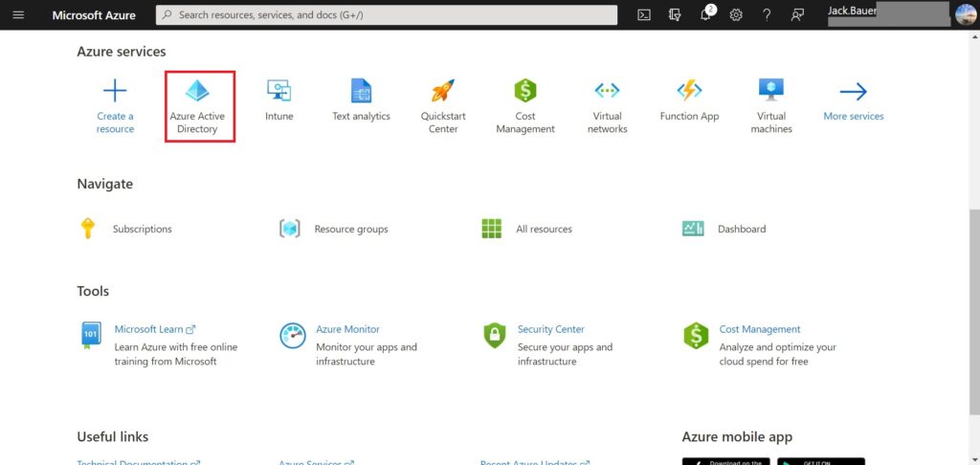Click the help question mark icon
The image size is (980, 465).
767,15
